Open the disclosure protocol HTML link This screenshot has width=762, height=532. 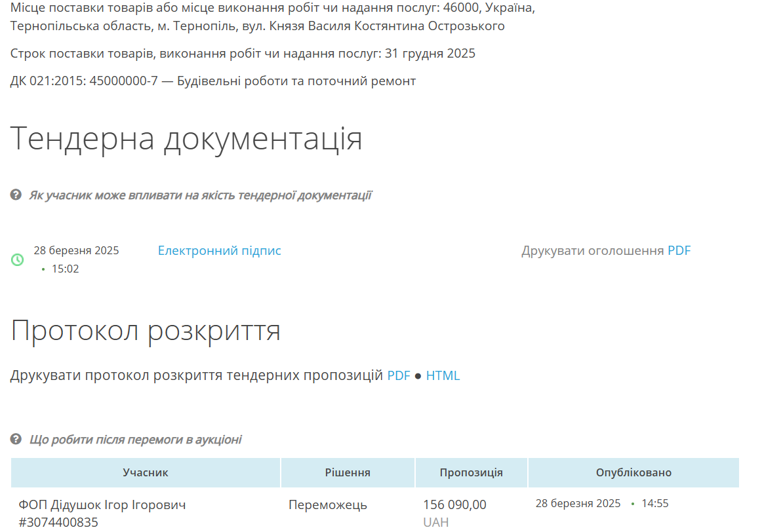tap(443, 375)
